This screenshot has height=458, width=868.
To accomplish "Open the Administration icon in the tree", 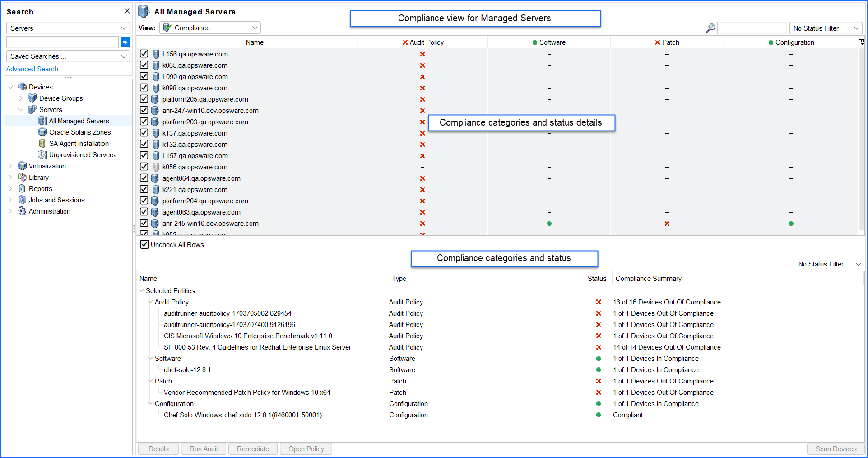I will click(22, 211).
